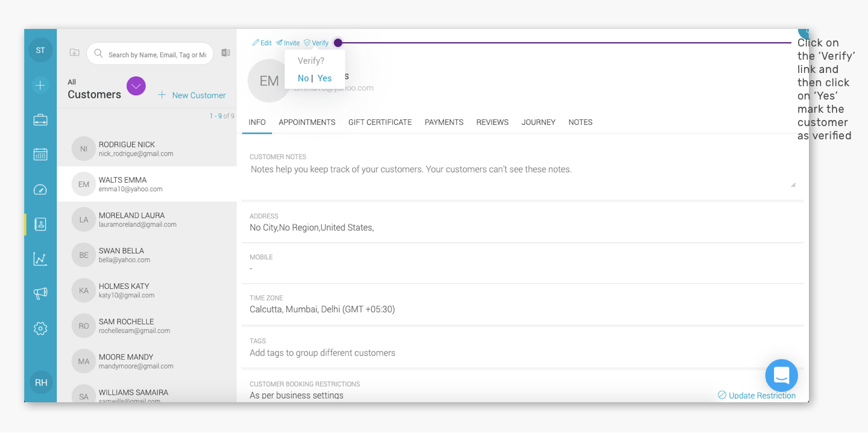This screenshot has height=433, width=868.
Task: Expand the All Customers purple dropdown
Action: pyautogui.click(x=136, y=86)
